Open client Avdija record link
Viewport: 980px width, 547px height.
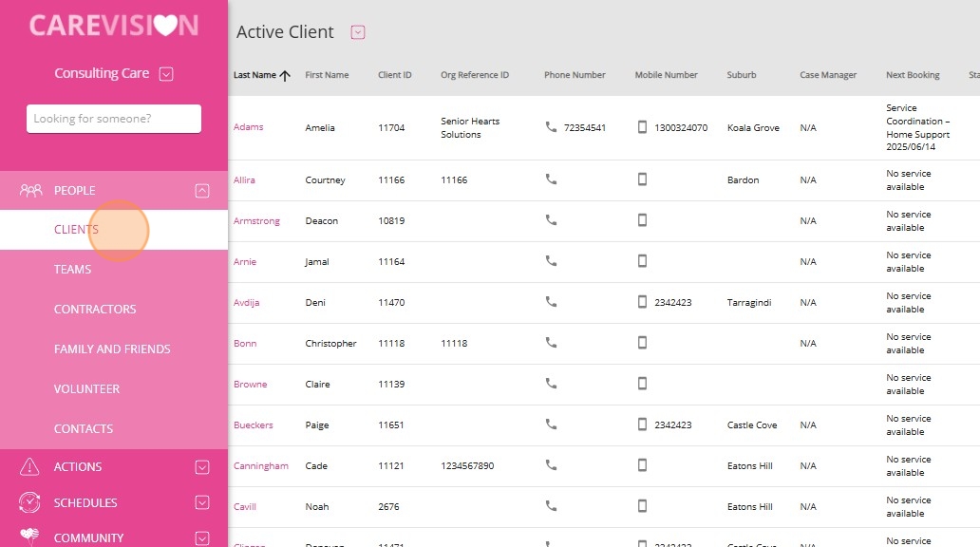point(246,303)
